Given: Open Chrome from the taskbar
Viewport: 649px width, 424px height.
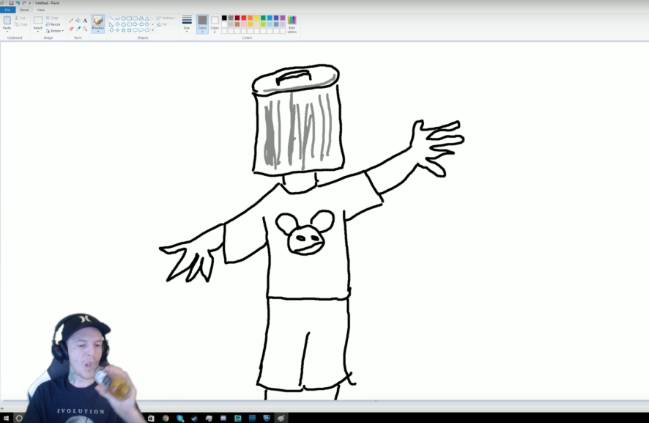Looking at the screenshot, I should (166, 418).
